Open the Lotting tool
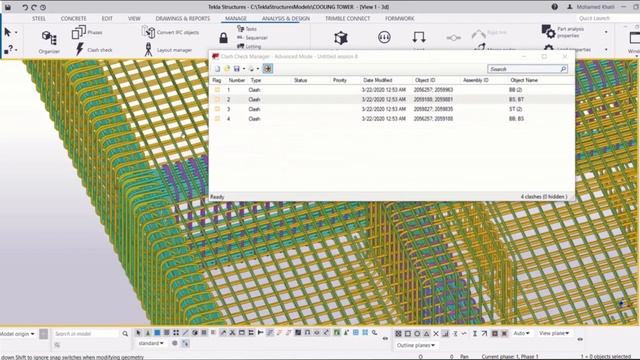Viewport: 640px width, 360px height. tap(249, 46)
